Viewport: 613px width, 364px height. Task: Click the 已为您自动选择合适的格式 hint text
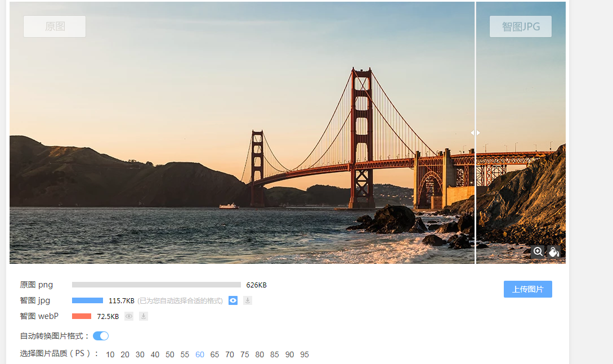click(x=180, y=301)
